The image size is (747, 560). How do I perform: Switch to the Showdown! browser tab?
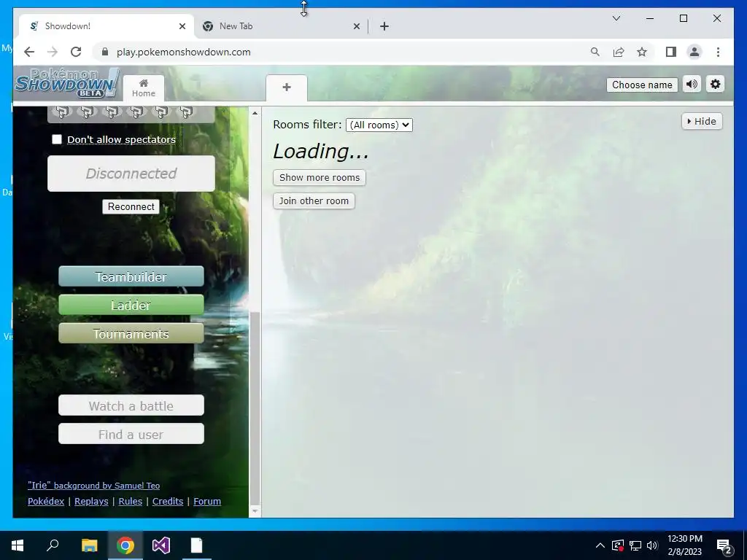click(x=107, y=26)
